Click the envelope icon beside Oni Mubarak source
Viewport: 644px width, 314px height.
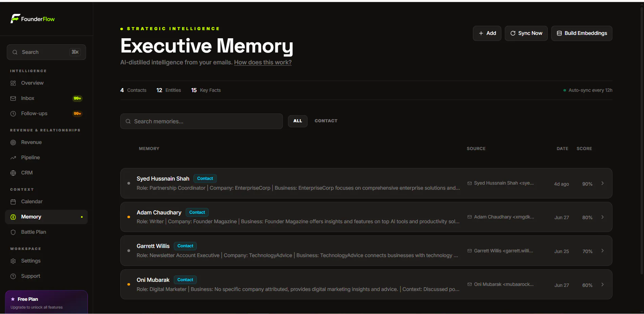click(x=470, y=284)
